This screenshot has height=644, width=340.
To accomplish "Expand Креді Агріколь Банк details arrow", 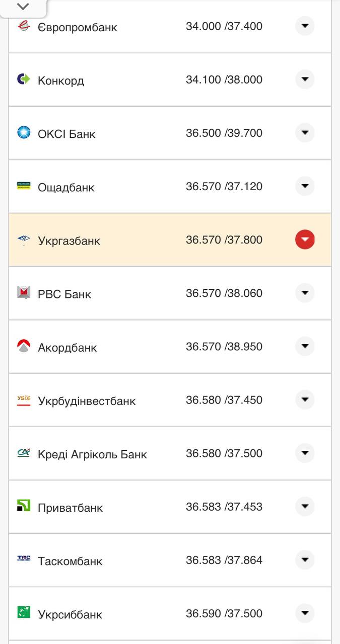I will (x=305, y=453).
